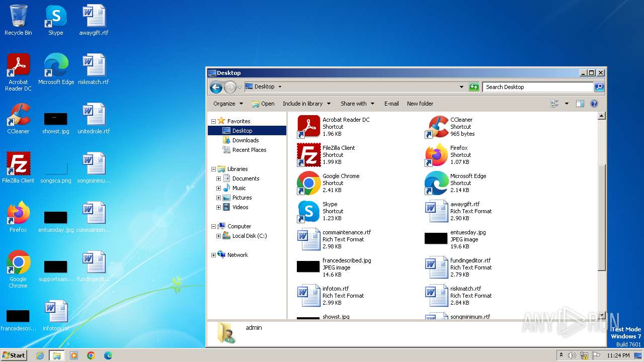644x362 pixels.
Task: Select unitedrole.rtf desktop file
Action: [x=94, y=119]
